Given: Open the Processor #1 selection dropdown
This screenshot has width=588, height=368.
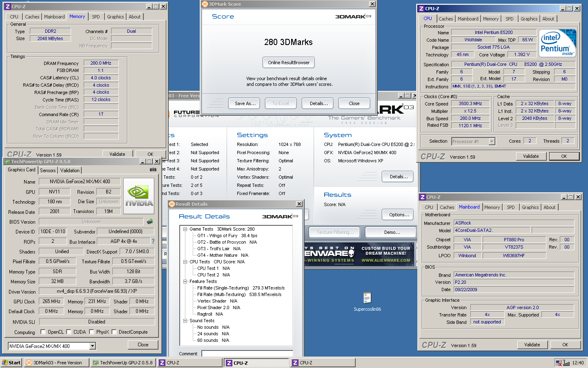Looking at the screenshot, I should coord(492,141).
